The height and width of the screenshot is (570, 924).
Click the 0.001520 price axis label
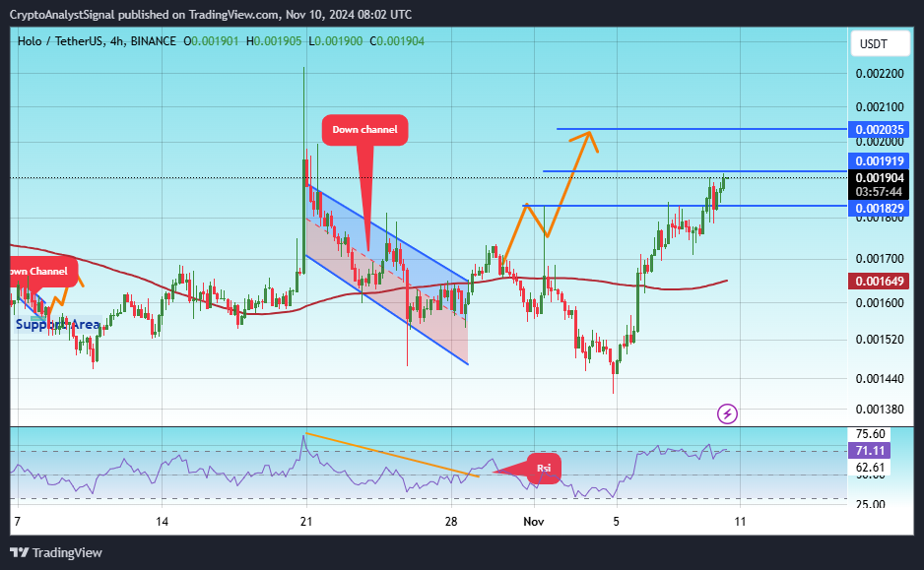(880, 340)
